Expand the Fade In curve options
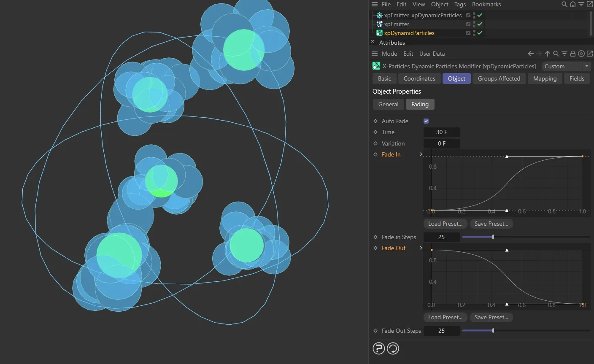This screenshot has height=364, width=594. (421, 154)
